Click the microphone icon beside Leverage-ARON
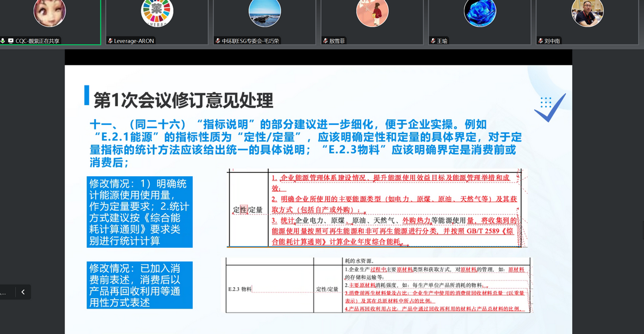The image size is (644, 334). coord(110,41)
